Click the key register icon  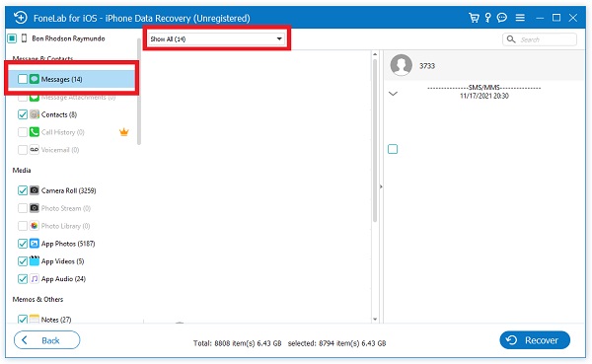tap(487, 18)
